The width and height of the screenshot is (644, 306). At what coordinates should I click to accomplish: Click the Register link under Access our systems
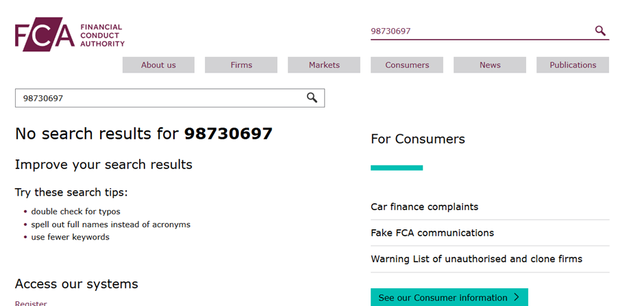pyautogui.click(x=31, y=303)
